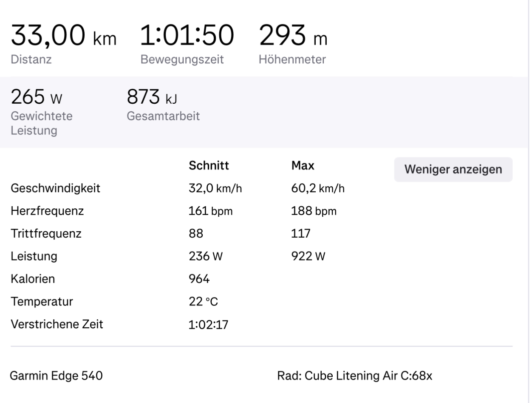Viewport: 532px width, 403px height.
Task: Click the Leistung row label in table
Action: click(x=34, y=256)
